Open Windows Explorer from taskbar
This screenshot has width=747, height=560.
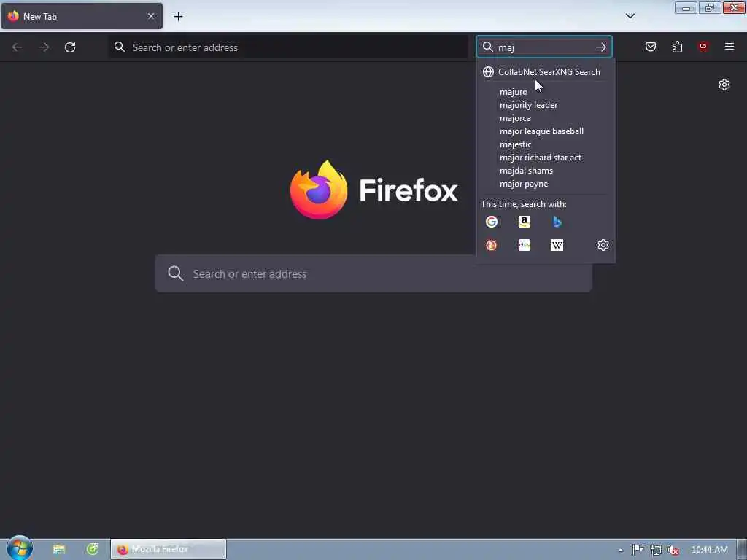click(x=59, y=550)
